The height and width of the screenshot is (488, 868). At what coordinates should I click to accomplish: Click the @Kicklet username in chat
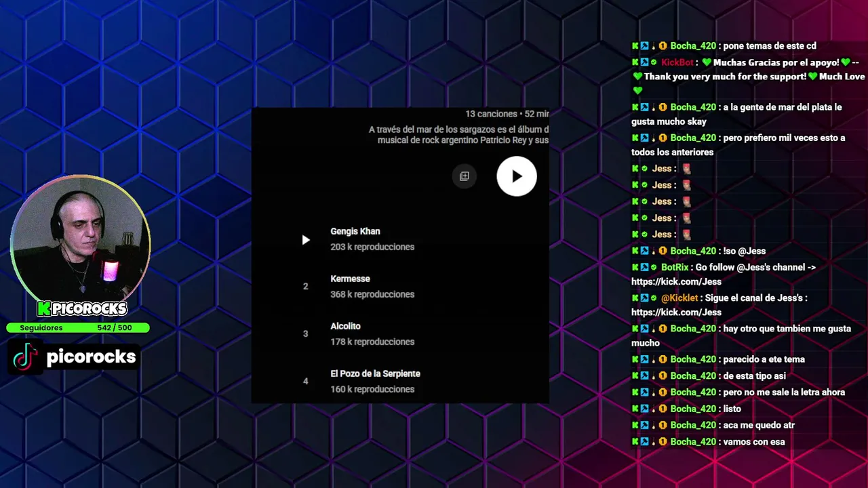pos(680,298)
